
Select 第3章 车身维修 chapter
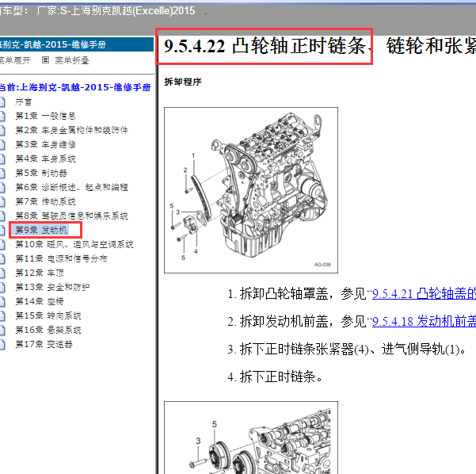tap(45, 144)
